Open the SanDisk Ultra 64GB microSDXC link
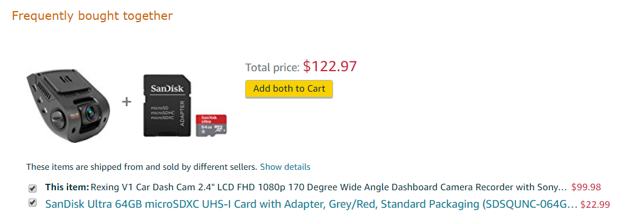The height and width of the screenshot is (220, 644). coord(312,204)
